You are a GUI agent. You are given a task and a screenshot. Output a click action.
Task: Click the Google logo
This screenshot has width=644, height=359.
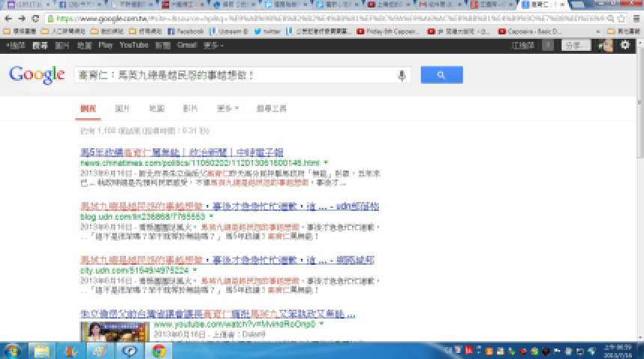37,75
